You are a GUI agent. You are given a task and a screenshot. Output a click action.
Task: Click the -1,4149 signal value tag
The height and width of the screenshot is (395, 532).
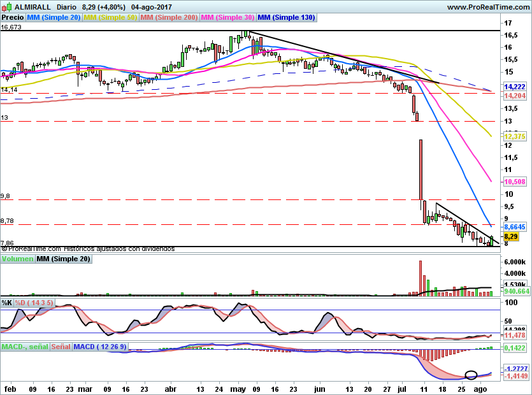point(515,376)
